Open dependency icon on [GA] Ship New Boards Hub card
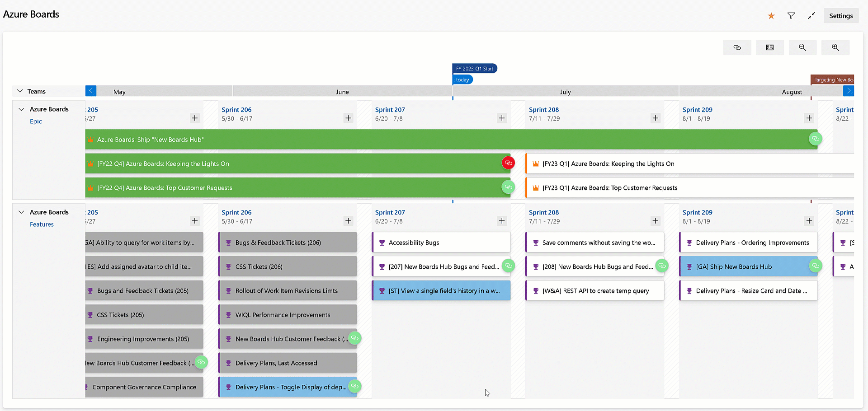 pos(815,266)
